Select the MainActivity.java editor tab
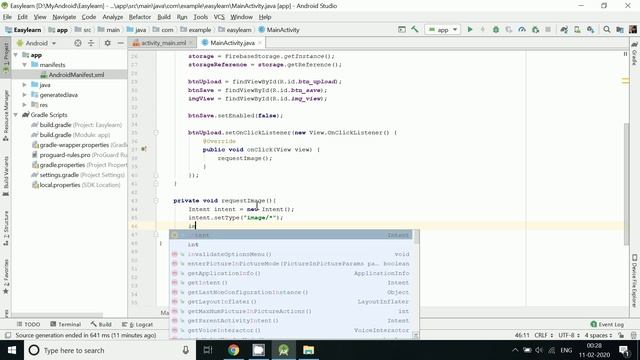 (231, 43)
